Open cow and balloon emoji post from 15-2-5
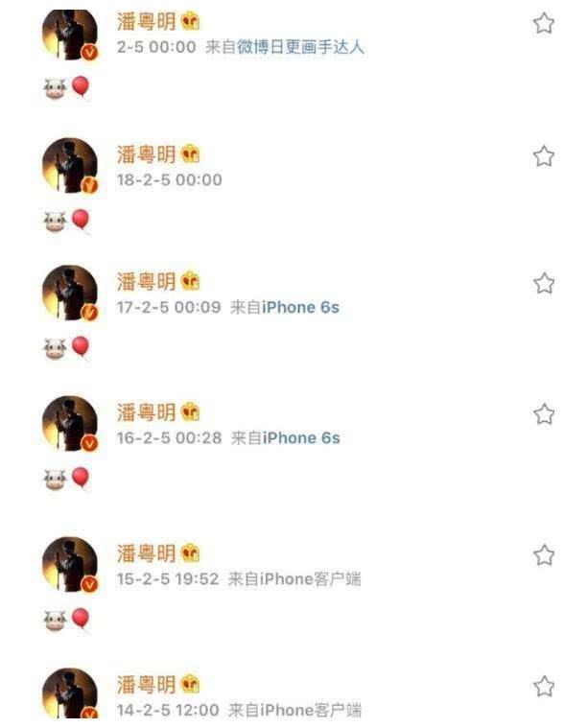Screen dimensions: 564x728 coord(67,619)
